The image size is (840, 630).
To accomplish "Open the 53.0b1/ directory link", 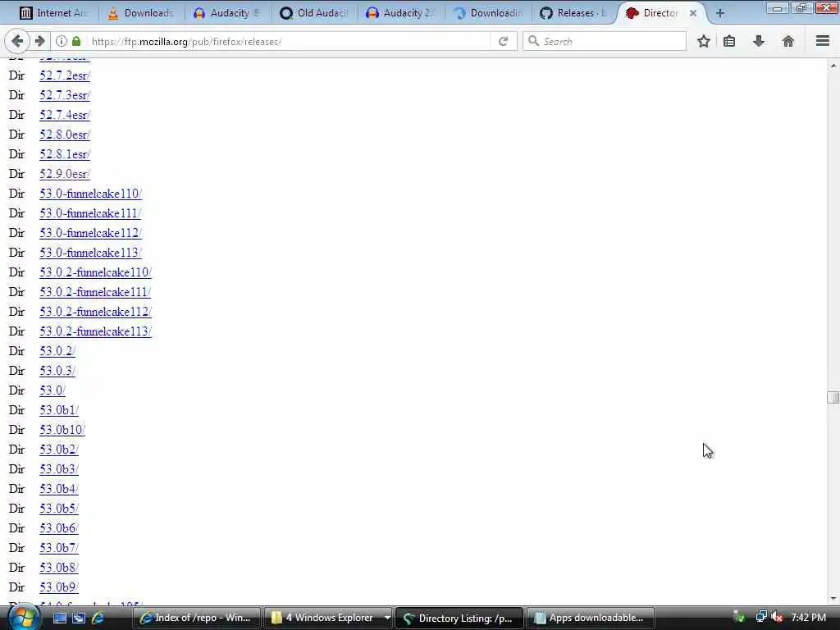I will click(59, 410).
